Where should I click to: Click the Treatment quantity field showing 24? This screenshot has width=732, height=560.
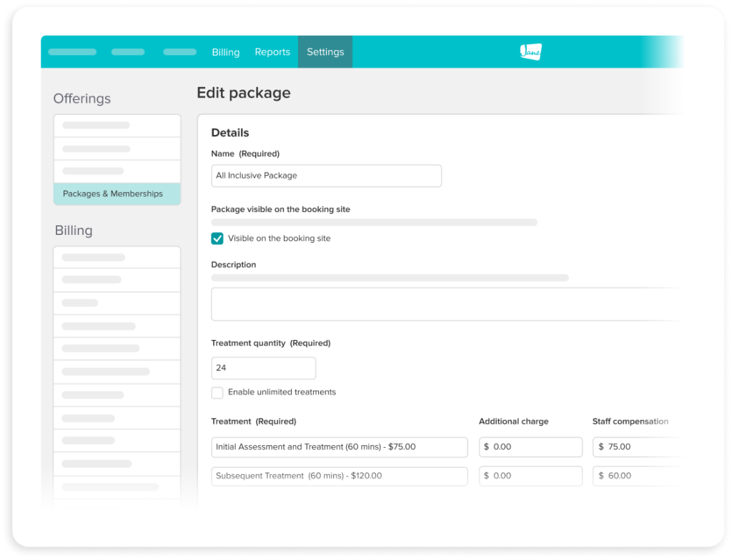point(263,368)
